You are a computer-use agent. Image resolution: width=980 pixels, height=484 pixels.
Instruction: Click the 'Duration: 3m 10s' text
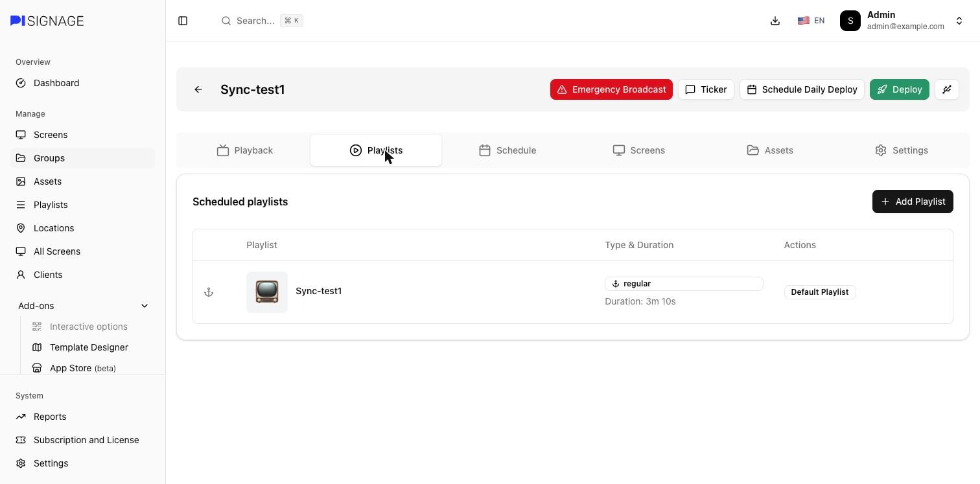coord(640,301)
